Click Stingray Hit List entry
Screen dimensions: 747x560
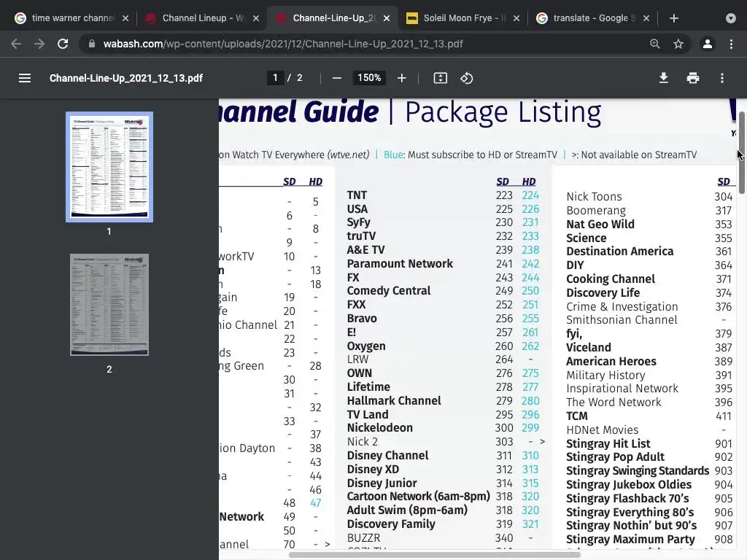(x=608, y=443)
